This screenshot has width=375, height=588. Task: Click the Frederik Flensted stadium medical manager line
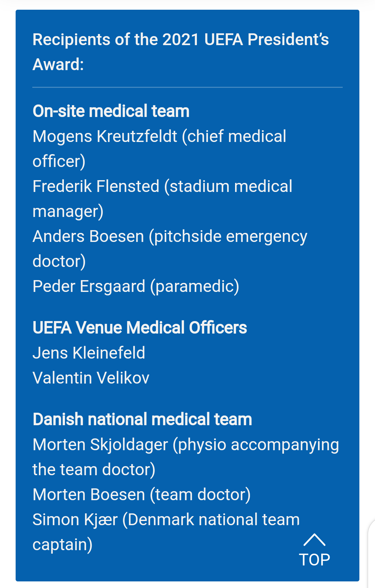162,199
